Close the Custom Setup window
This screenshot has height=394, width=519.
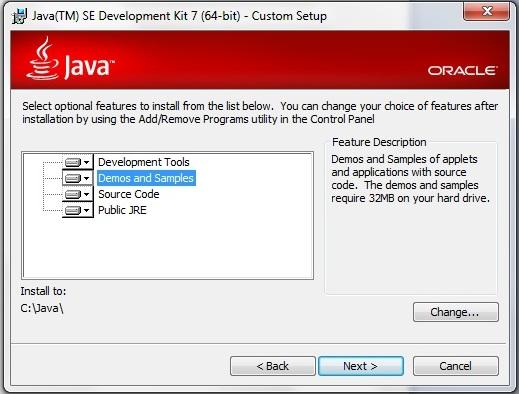(486, 11)
